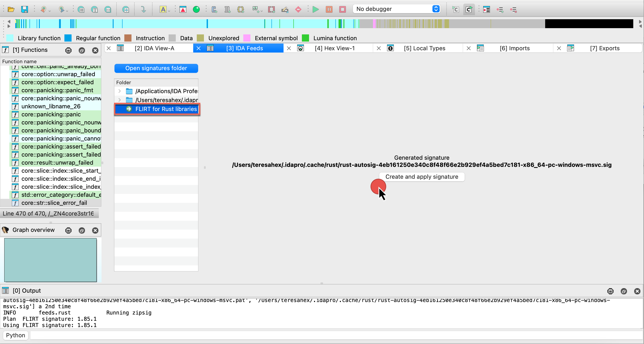Click the Open signatures folder button
The image size is (644, 344).
click(x=156, y=68)
